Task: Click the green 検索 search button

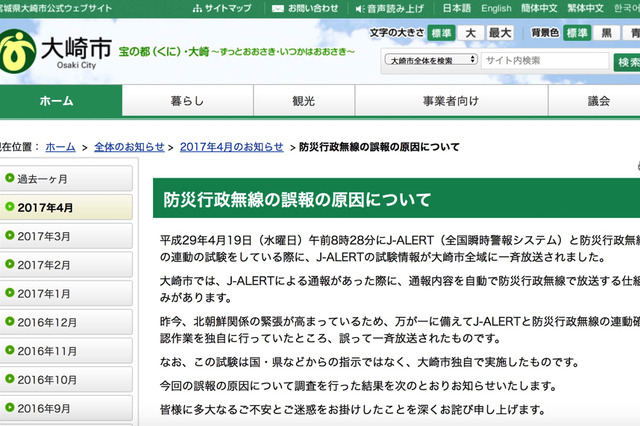Action: coord(627,62)
